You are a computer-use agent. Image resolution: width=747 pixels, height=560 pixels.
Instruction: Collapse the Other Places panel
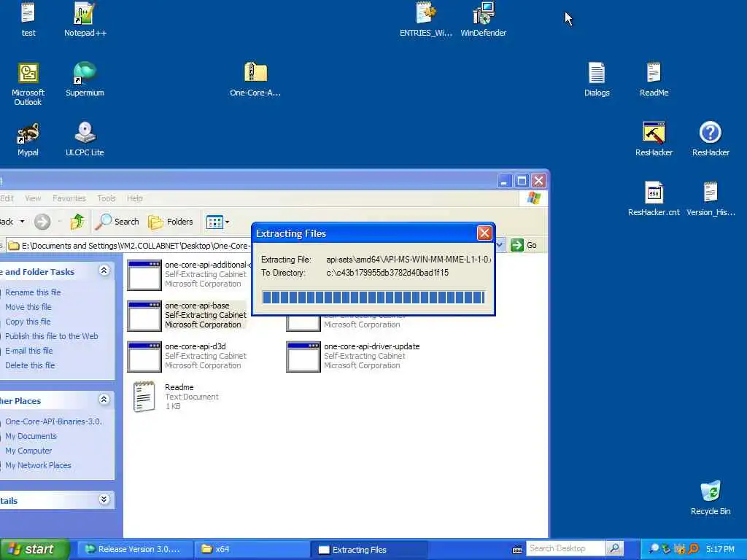click(104, 399)
